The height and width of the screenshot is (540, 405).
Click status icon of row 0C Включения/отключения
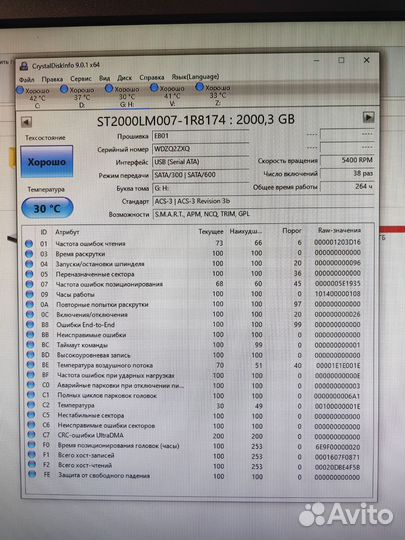coord(30,315)
